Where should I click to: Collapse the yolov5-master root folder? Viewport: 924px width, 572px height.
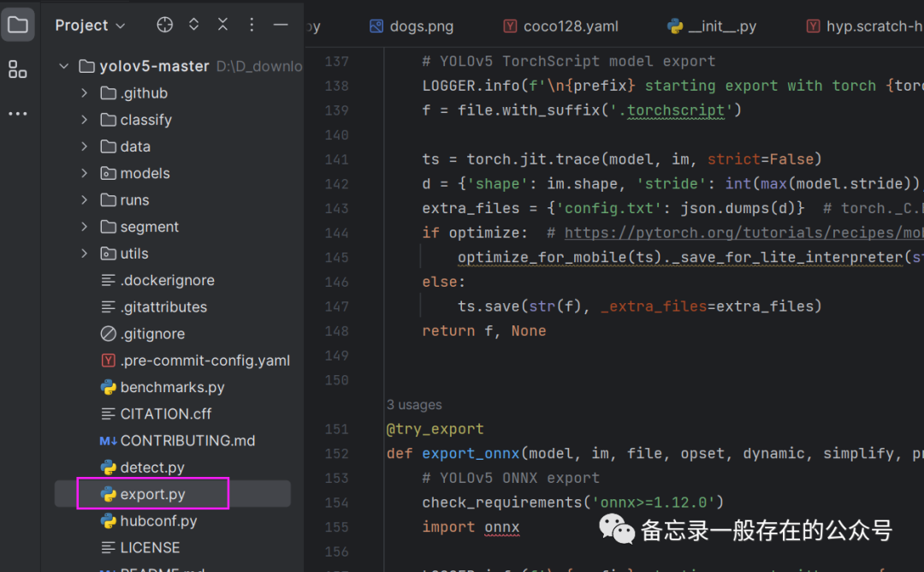click(62, 65)
